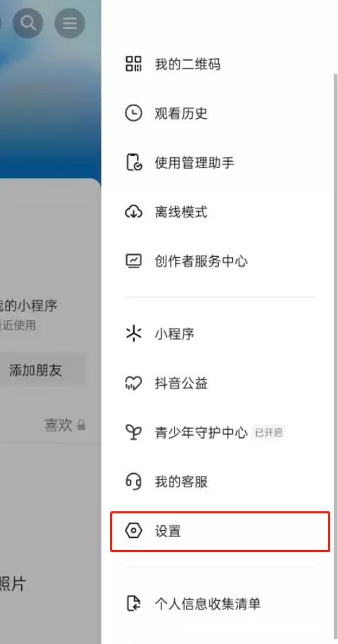
Task: Open the headset icon for 我的客服
Action: point(133,482)
